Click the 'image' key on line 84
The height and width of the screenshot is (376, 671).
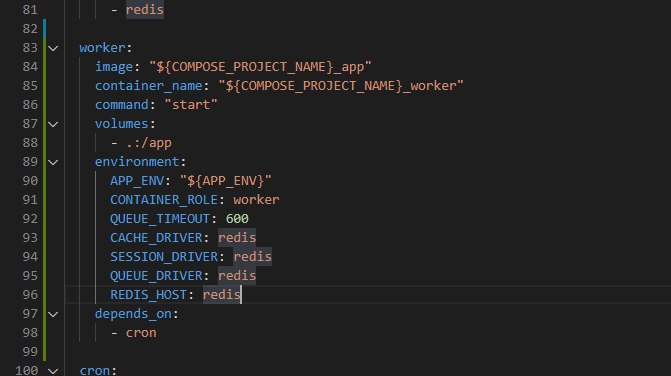tap(114, 67)
